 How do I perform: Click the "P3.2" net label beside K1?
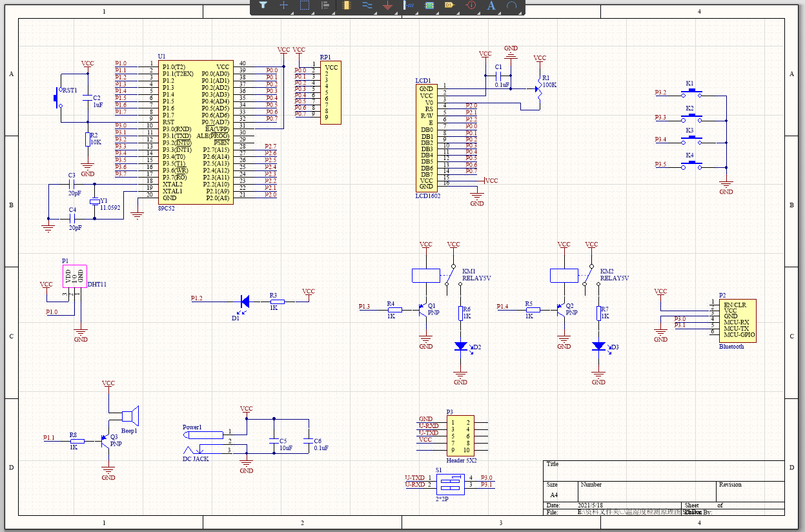click(x=660, y=93)
